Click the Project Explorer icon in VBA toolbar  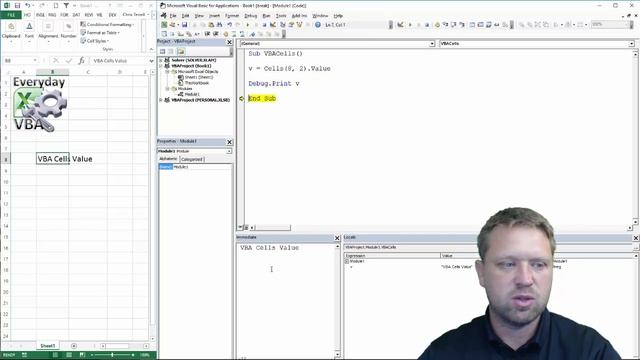[x=282, y=25]
